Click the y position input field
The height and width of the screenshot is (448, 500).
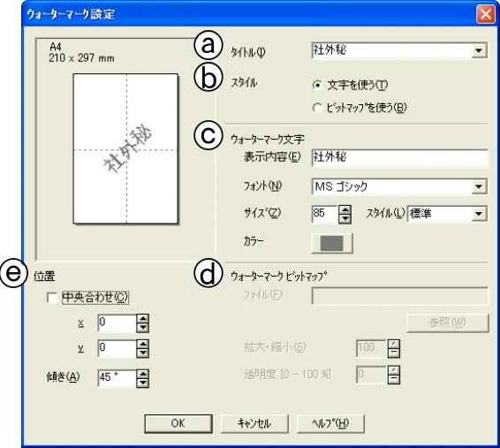[x=117, y=348]
